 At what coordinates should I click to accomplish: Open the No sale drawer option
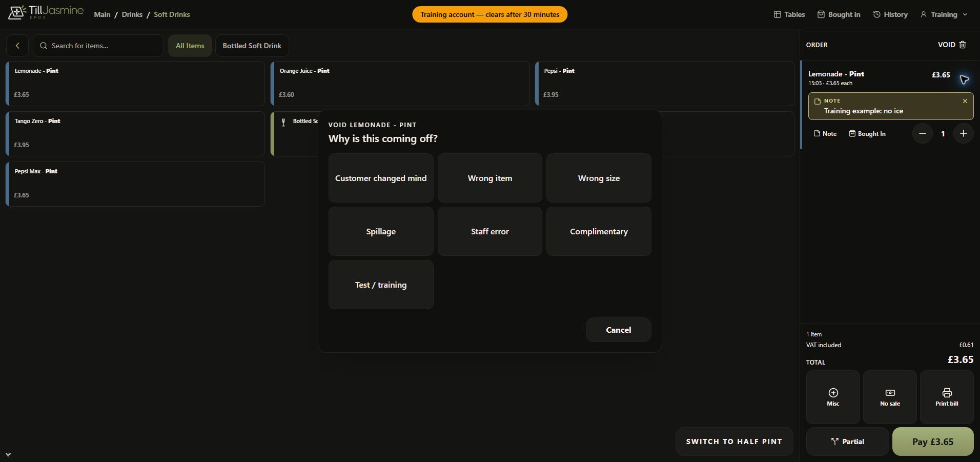[x=890, y=397]
